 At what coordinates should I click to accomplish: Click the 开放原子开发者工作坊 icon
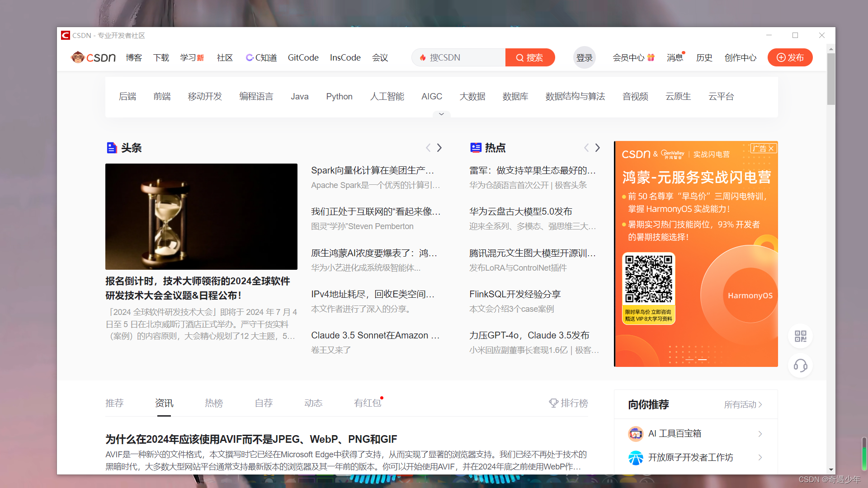click(636, 458)
